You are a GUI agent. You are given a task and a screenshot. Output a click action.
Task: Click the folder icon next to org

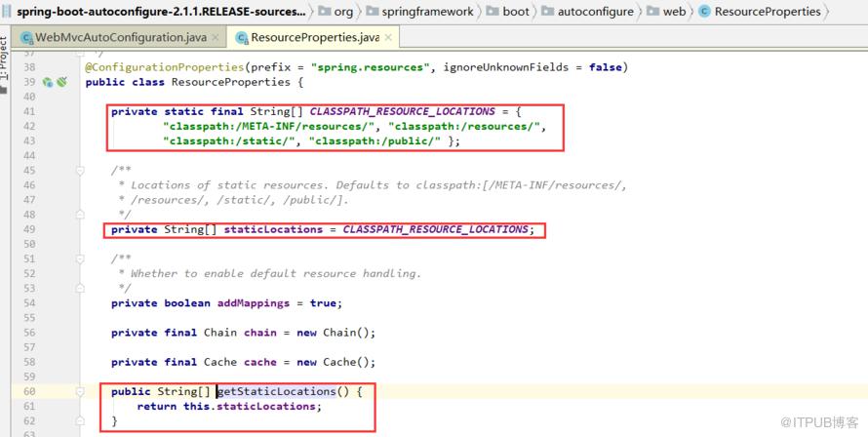pyautogui.click(x=325, y=11)
